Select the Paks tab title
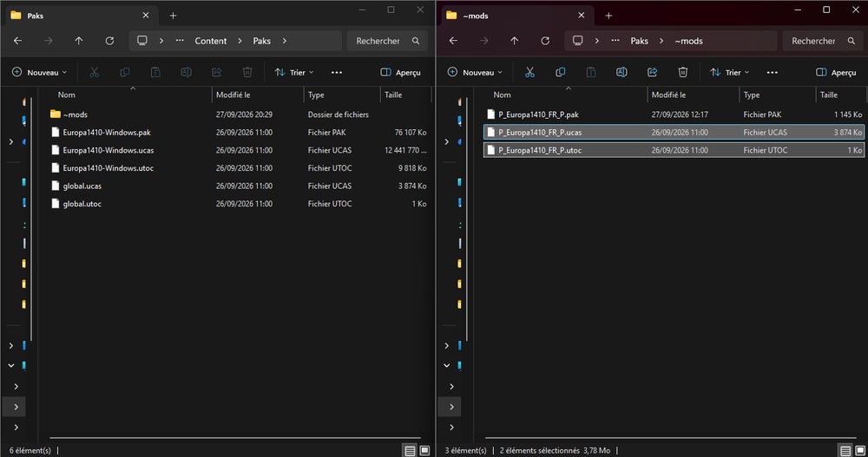Screen dimensions: 868x457 [36, 16]
